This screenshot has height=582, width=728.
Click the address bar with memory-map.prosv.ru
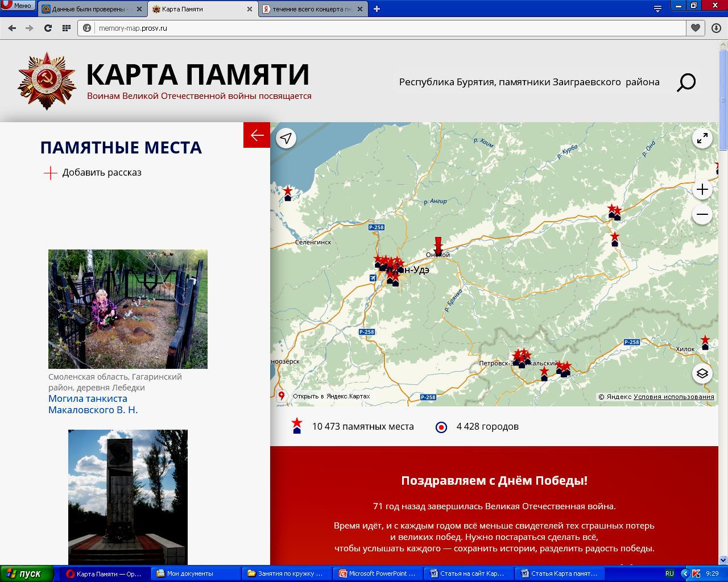click(x=381, y=28)
